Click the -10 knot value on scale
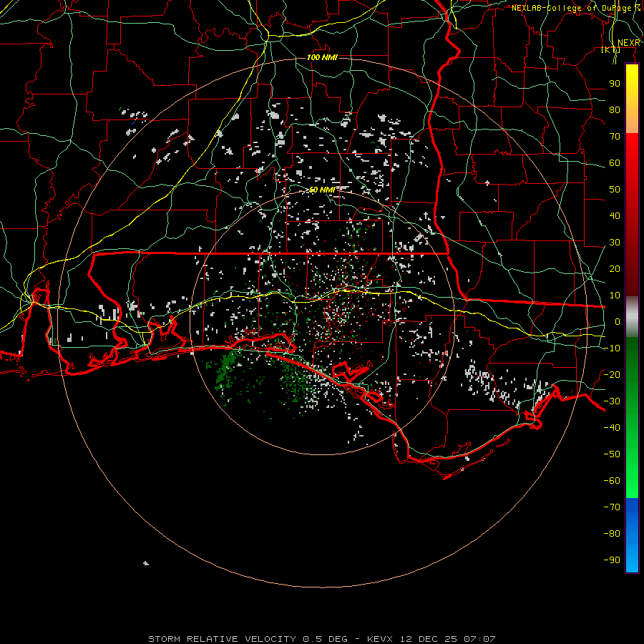Screen dimensions: 644x644 [612, 348]
